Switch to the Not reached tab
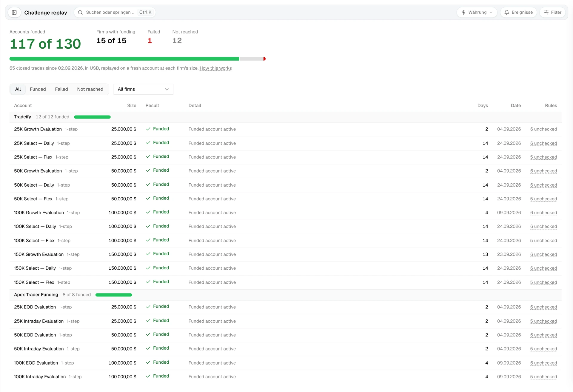 pyautogui.click(x=90, y=89)
